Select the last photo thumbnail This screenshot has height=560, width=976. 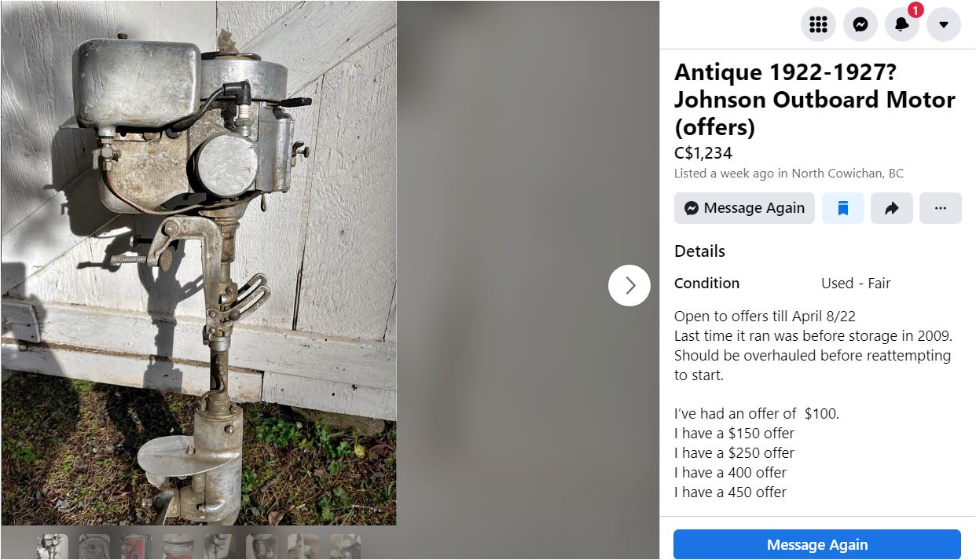point(344,547)
